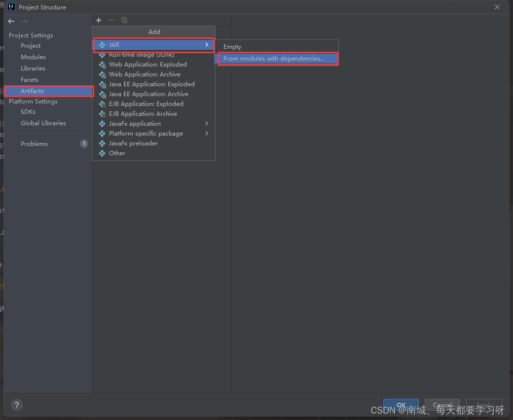Screen dimensions: 513x420
Task: Click the Cancel button
Action: click(x=442, y=404)
